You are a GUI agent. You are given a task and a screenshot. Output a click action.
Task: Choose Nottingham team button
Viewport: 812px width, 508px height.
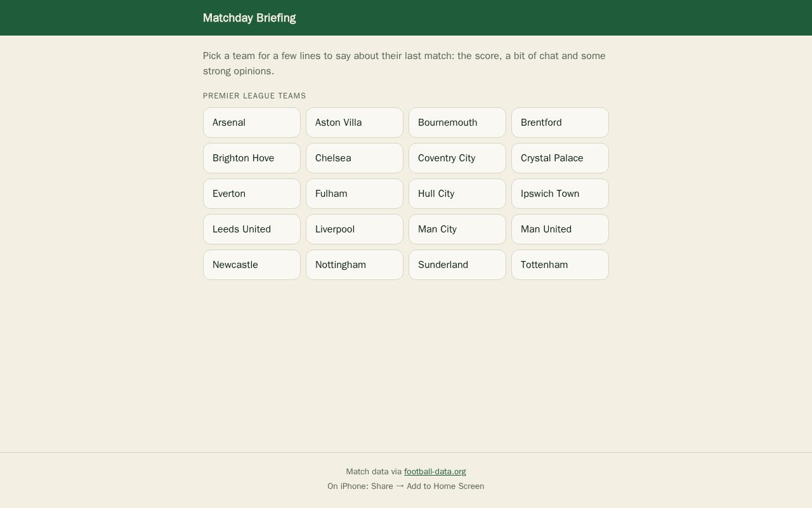coord(355,265)
